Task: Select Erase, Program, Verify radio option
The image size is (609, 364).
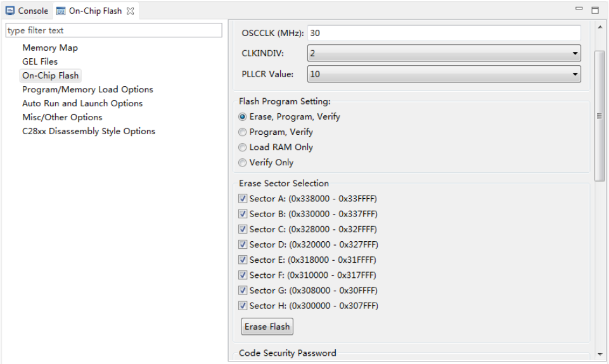Action: [242, 117]
